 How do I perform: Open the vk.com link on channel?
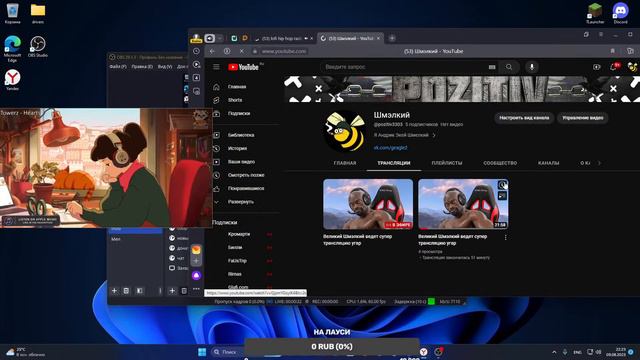pos(390,148)
